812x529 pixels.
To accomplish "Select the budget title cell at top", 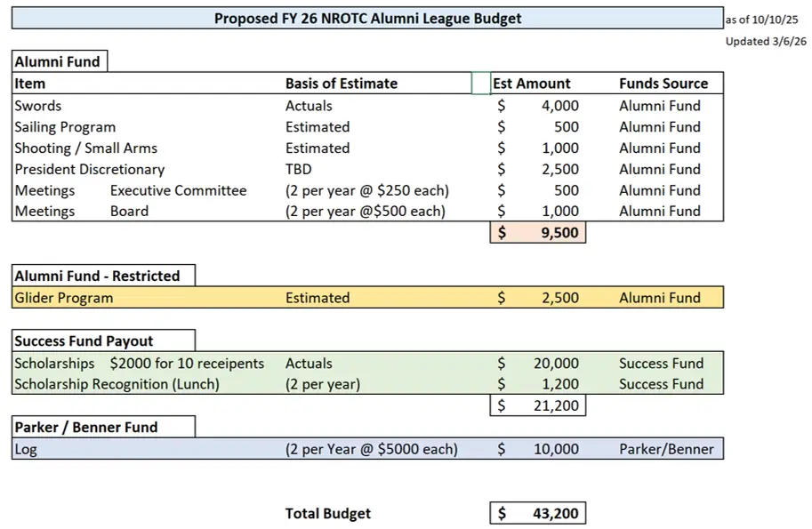I will [367, 19].
